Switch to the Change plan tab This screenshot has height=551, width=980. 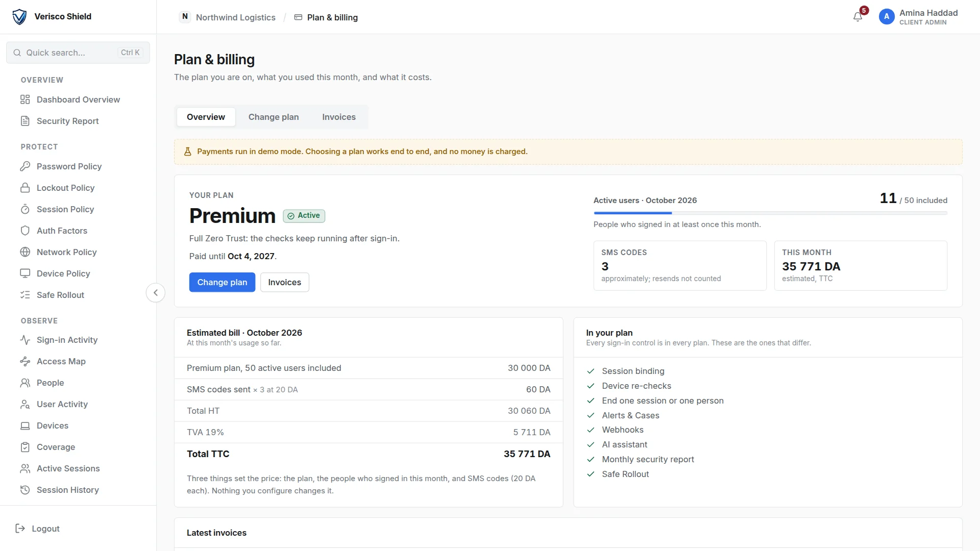coord(274,117)
